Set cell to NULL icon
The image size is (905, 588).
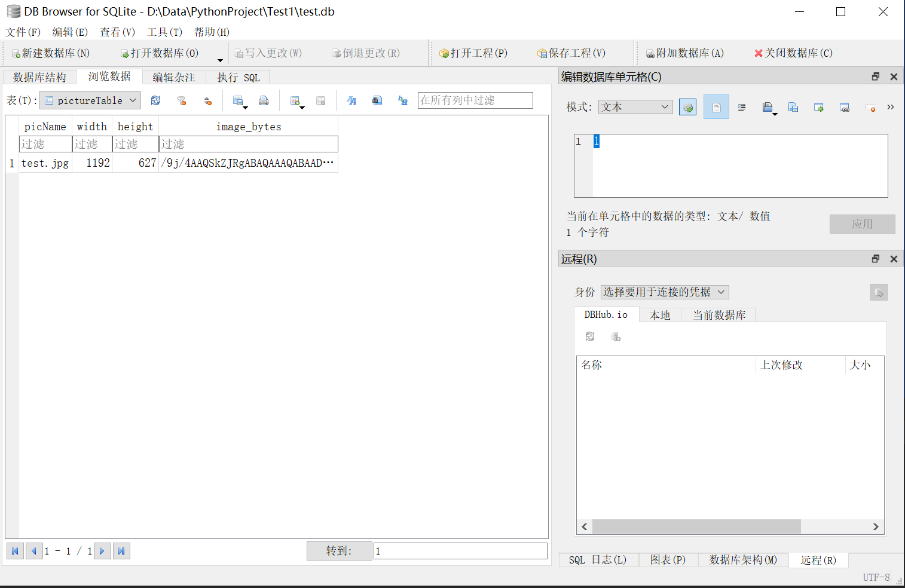(x=870, y=107)
